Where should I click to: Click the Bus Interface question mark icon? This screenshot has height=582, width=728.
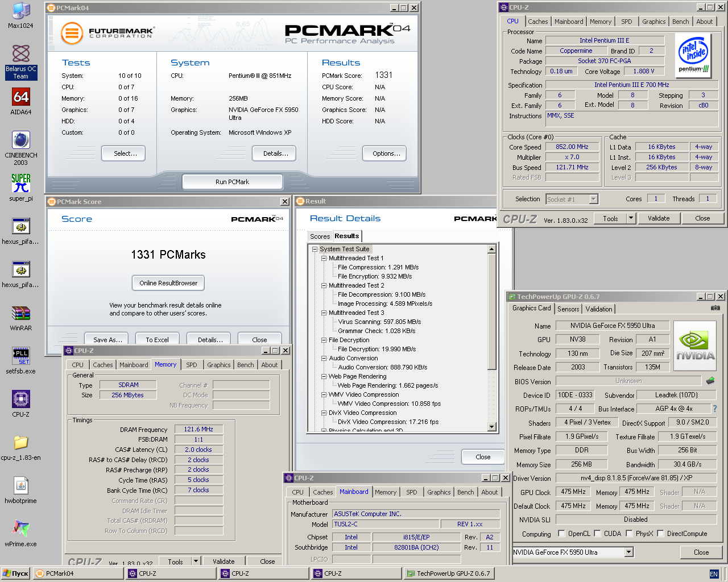click(715, 409)
